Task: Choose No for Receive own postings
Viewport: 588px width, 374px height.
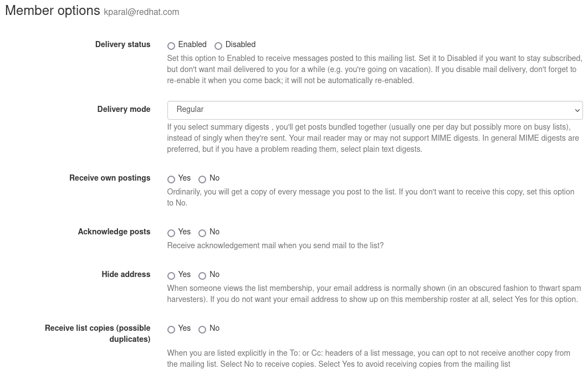Action: (x=202, y=179)
